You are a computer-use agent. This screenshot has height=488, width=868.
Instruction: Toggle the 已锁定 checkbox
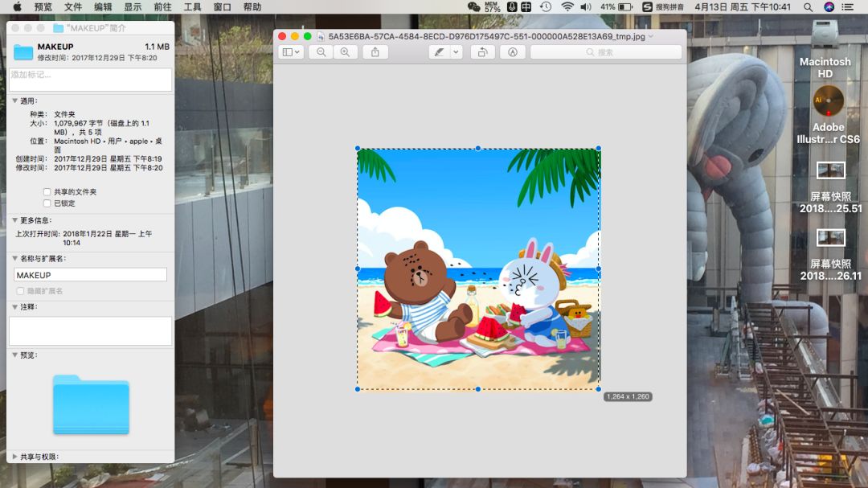(x=47, y=203)
